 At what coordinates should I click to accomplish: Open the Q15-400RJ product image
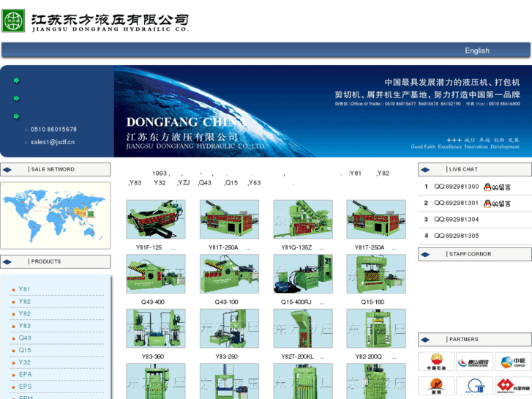[303, 274]
